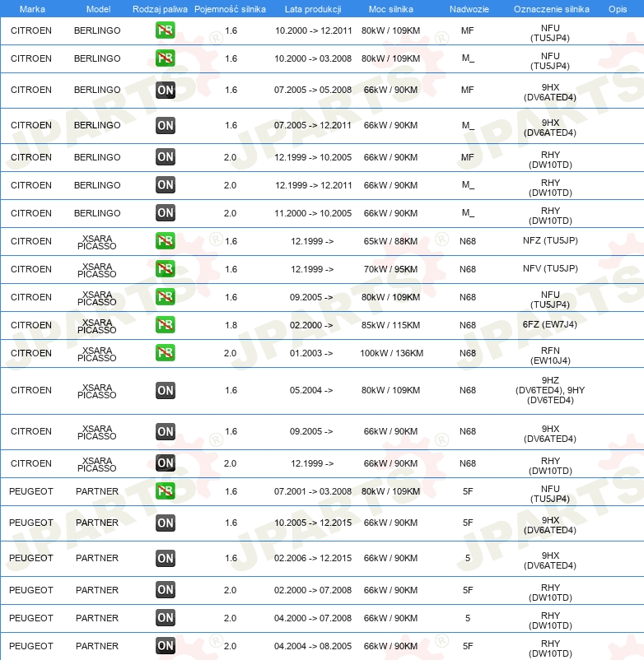Click the power value 100kW / 136KM

tap(392, 353)
